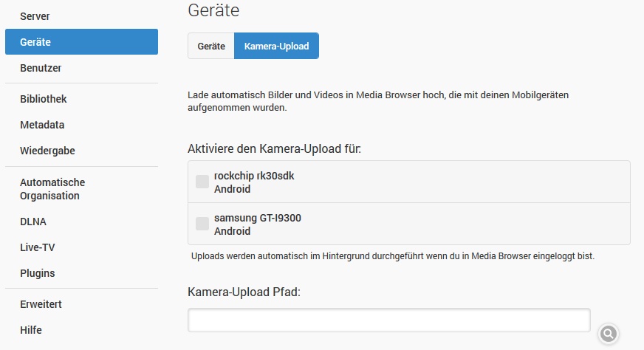Screen dimensions: 644x350
Task: Open Server in the sidebar
Action: [x=35, y=16]
